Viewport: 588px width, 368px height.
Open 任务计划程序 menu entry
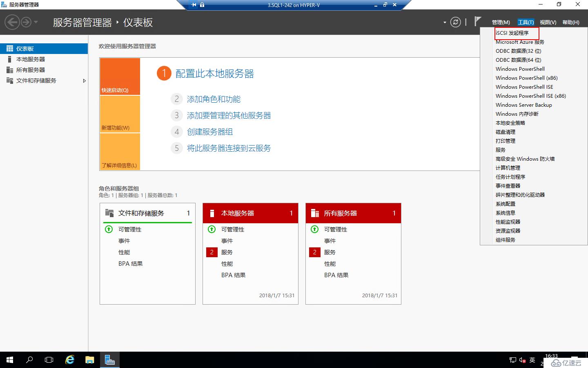[510, 177]
